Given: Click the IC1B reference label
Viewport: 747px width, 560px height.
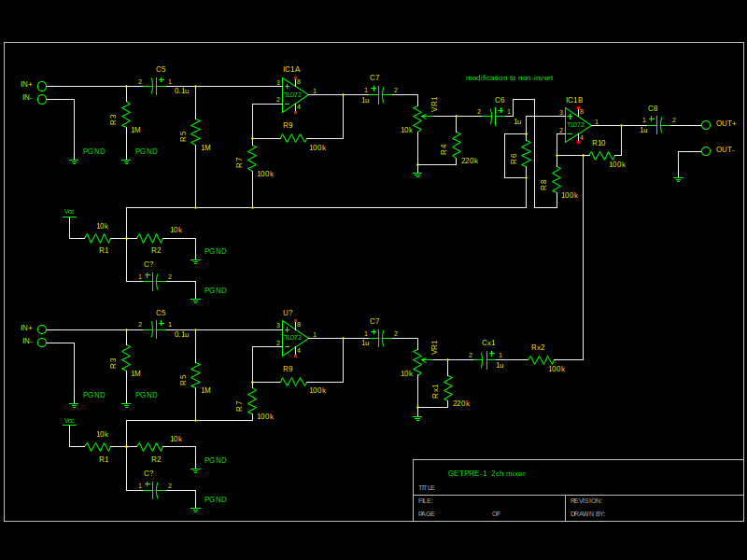Looking at the screenshot, I should (x=574, y=100).
